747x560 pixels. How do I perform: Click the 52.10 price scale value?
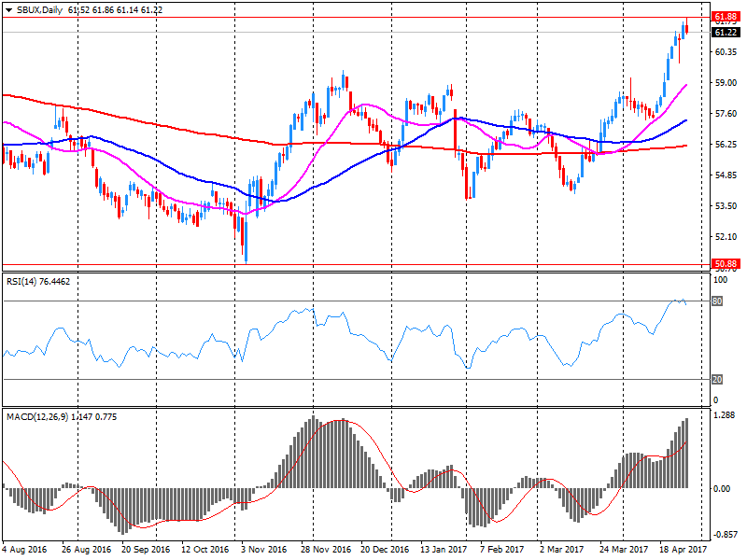coord(726,237)
